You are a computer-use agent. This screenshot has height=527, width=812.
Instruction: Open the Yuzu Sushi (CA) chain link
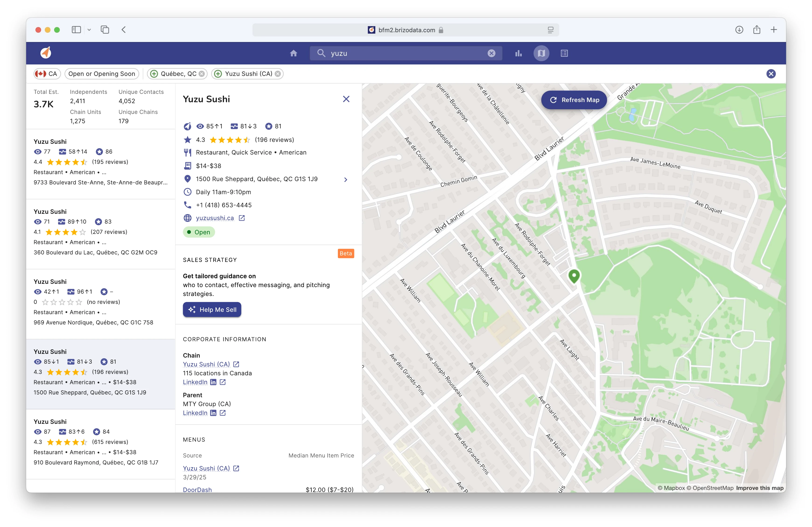(206, 364)
